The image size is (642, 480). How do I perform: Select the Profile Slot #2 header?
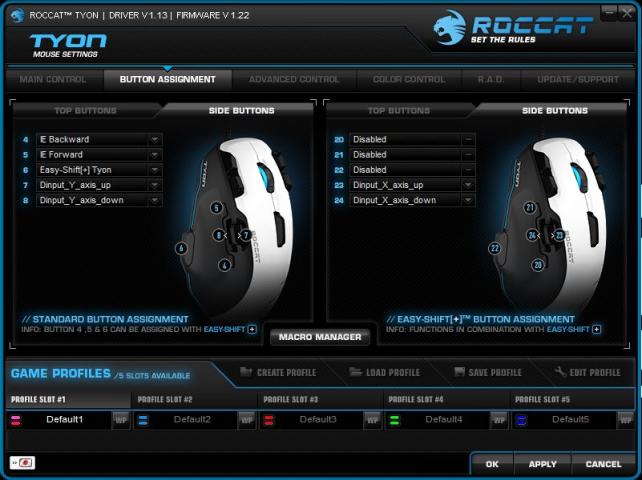coord(194,399)
